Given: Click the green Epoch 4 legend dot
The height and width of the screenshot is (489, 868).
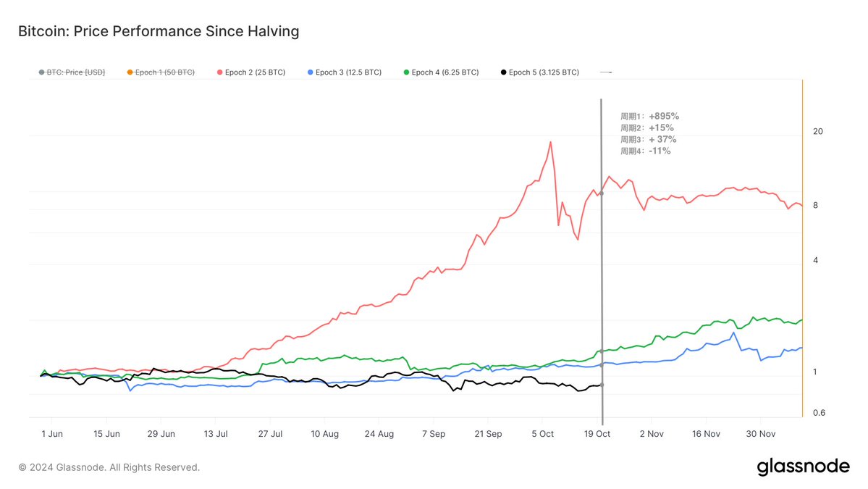Looking at the screenshot, I should [x=407, y=72].
